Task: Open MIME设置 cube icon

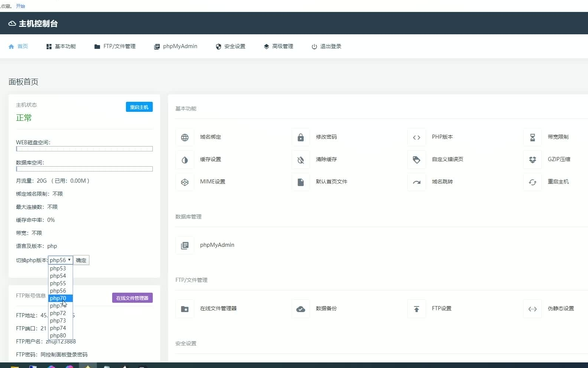Action: tap(185, 182)
